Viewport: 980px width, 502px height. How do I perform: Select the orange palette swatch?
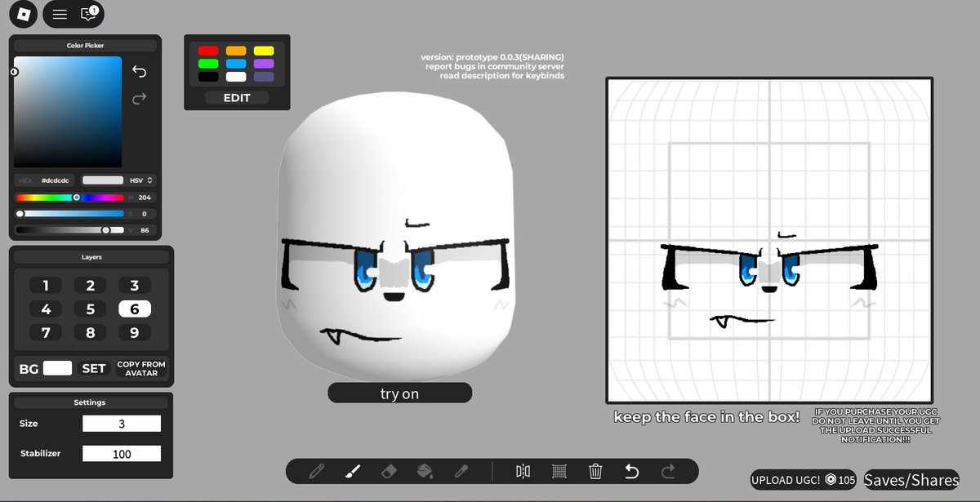tap(236, 51)
